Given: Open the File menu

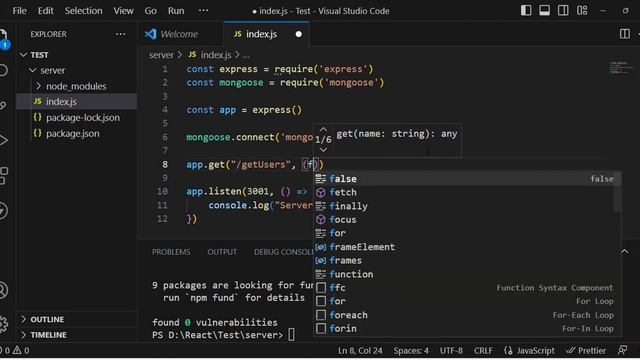Looking at the screenshot, I should pos(20,11).
